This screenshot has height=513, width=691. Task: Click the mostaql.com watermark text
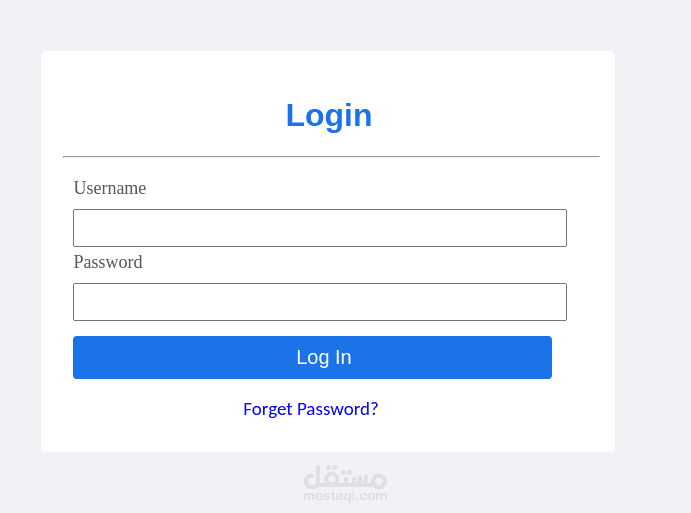345,495
